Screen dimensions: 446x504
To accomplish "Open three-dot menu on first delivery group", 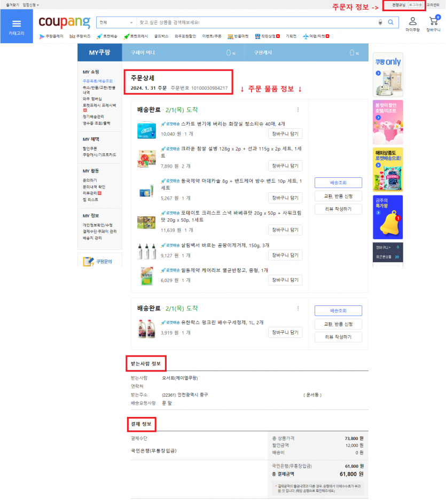I will (298, 110).
